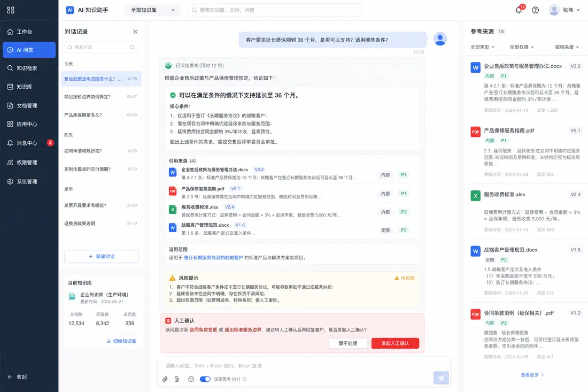Screen dimensions: 588x392
Task: Click the 风险提示 warning triangle icon
Action: click(x=173, y=278)
